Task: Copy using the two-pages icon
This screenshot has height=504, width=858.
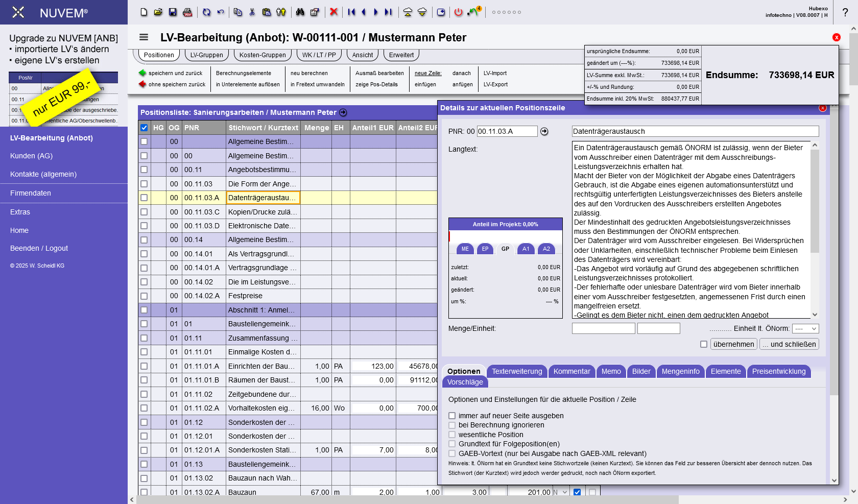Action: coord(238,12)
